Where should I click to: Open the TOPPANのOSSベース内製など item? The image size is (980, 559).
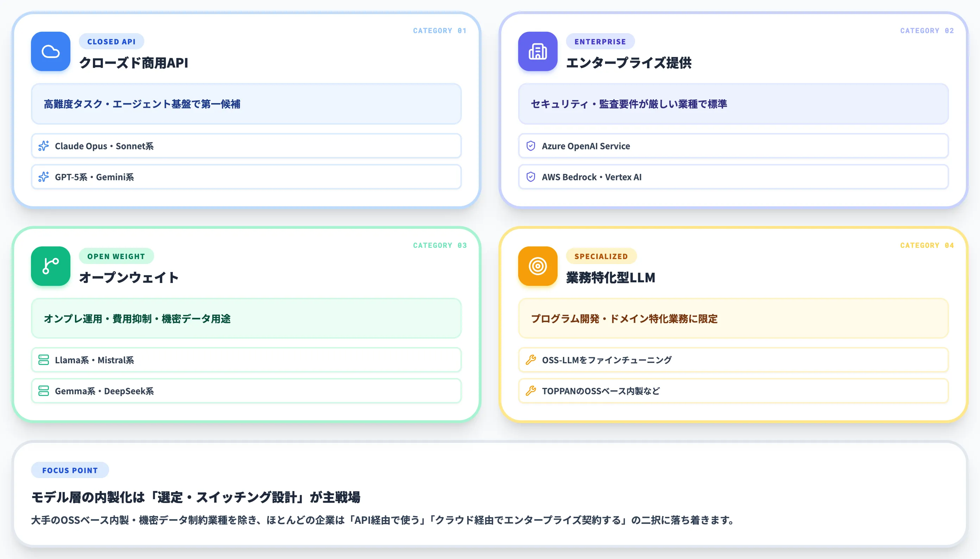[733, 391]
